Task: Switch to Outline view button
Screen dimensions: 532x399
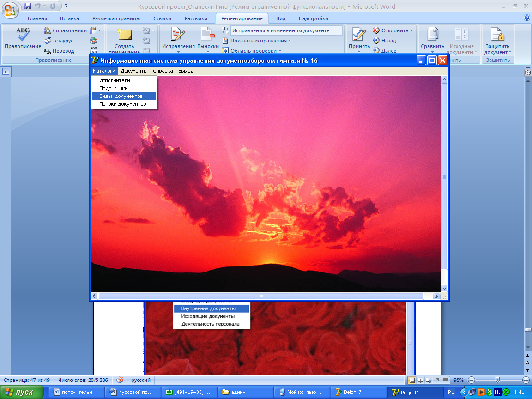Action: [437, 381]
